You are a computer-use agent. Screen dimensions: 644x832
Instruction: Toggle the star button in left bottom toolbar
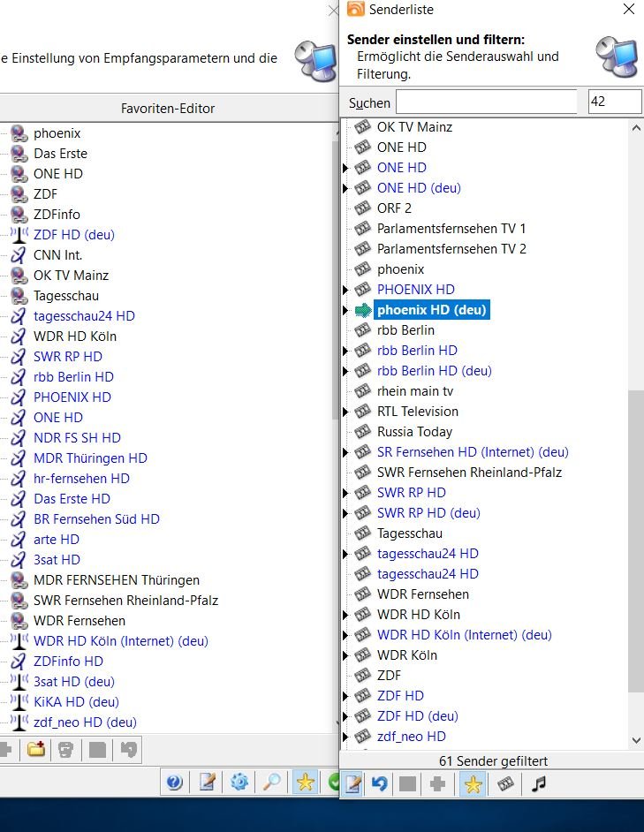[305, 783]
